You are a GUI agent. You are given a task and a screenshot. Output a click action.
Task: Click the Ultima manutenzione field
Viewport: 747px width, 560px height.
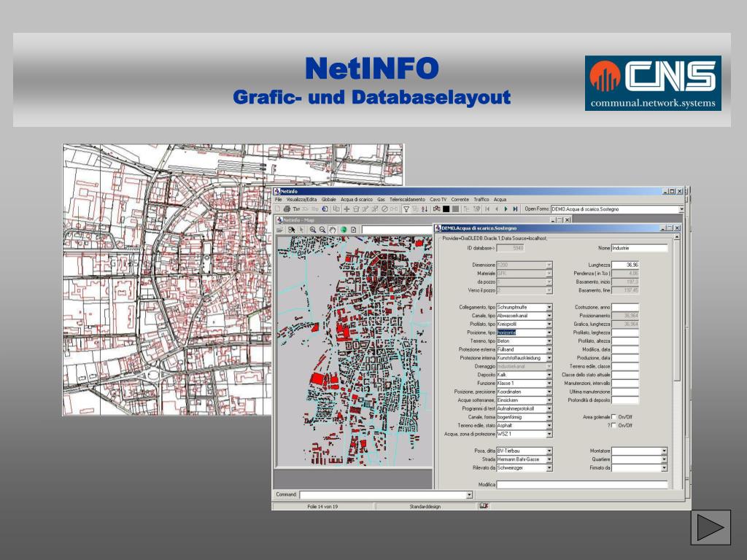625,392
